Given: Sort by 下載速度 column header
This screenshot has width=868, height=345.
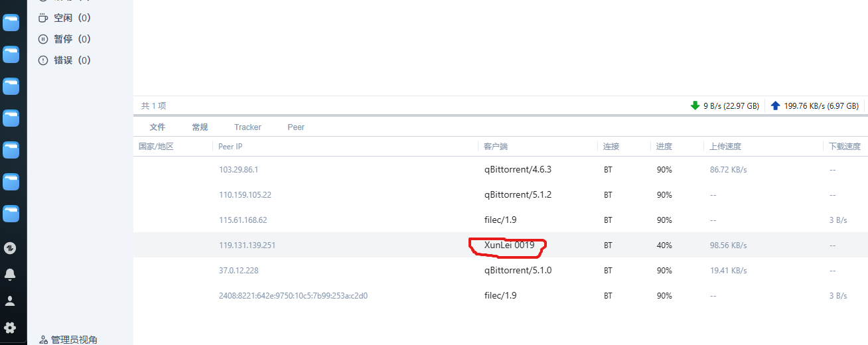Looking at the screenshot, I should [845, 146].
